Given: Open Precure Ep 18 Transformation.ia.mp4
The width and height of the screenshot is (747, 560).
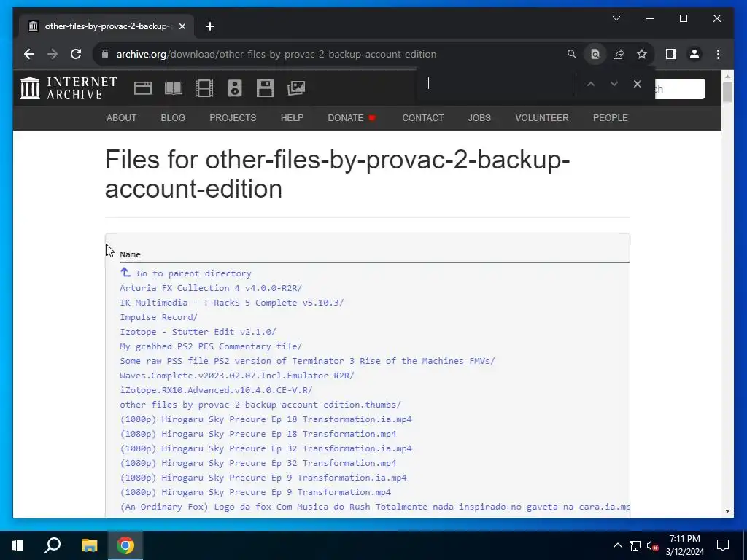Looking at the screenshot, I should 266,419.
